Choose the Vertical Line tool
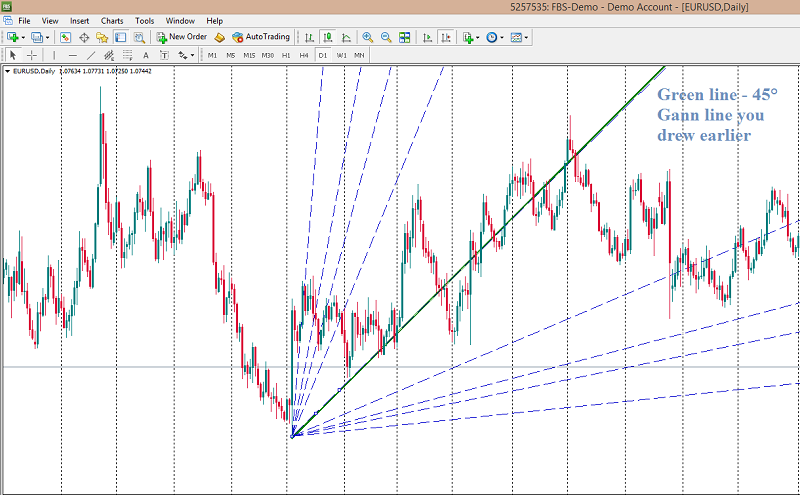Image resolution: width=800 pixels, height=495 pixels. (55, 55)
